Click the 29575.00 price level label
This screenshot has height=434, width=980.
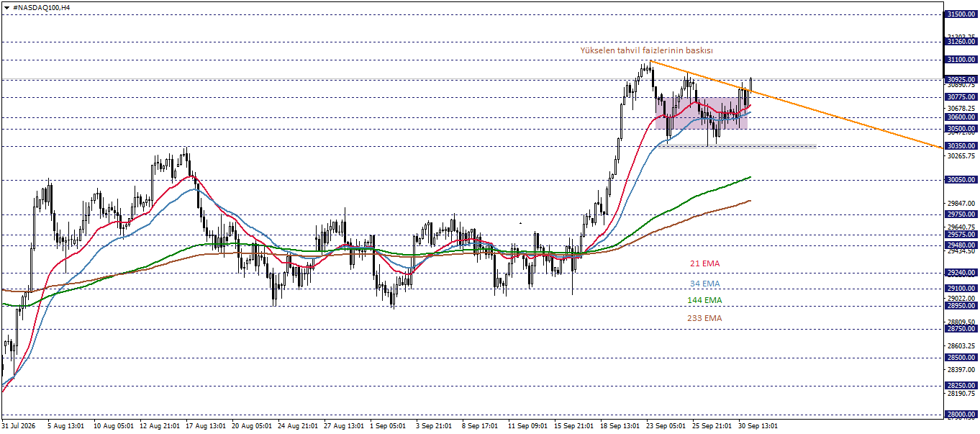962,234
